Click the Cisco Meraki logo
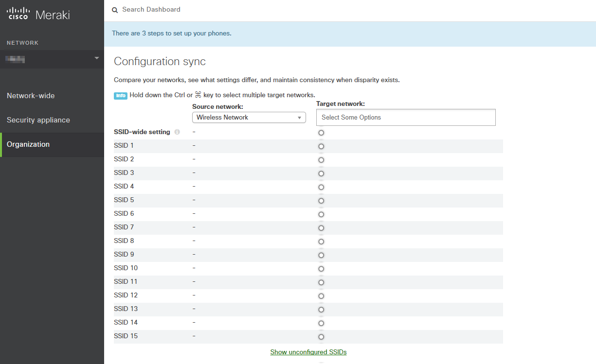596x364 pixels. point(38,15)
